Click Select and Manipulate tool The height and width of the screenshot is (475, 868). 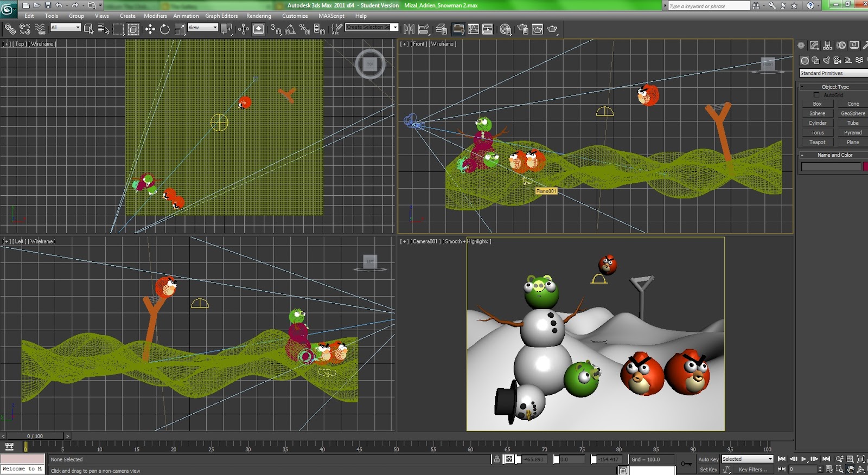click(244, 29)
